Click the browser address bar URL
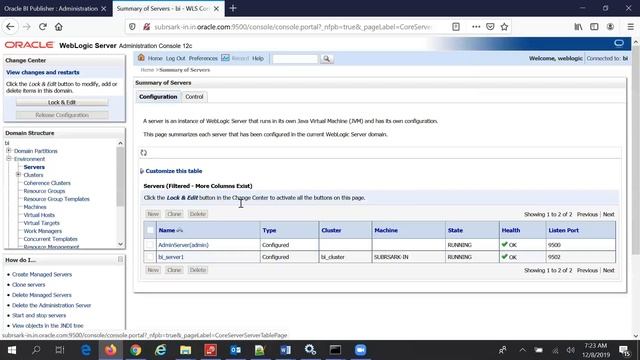The width and height of the screenshot is (640, 360). click(293, 27)
